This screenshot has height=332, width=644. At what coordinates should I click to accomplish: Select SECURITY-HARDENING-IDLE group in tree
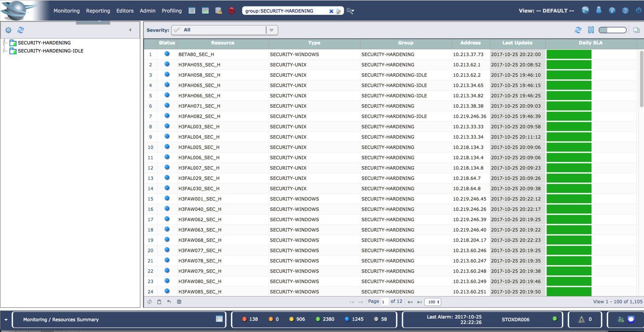pyautogui.click(x=51, y=51)
